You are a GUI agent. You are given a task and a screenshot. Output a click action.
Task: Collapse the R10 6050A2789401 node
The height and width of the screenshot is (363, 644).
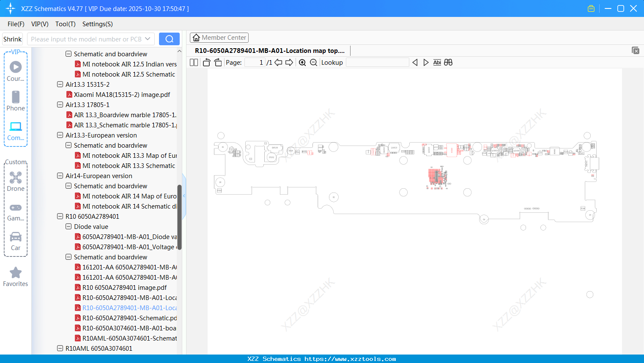pyautogui.click(x=60, y=216)
